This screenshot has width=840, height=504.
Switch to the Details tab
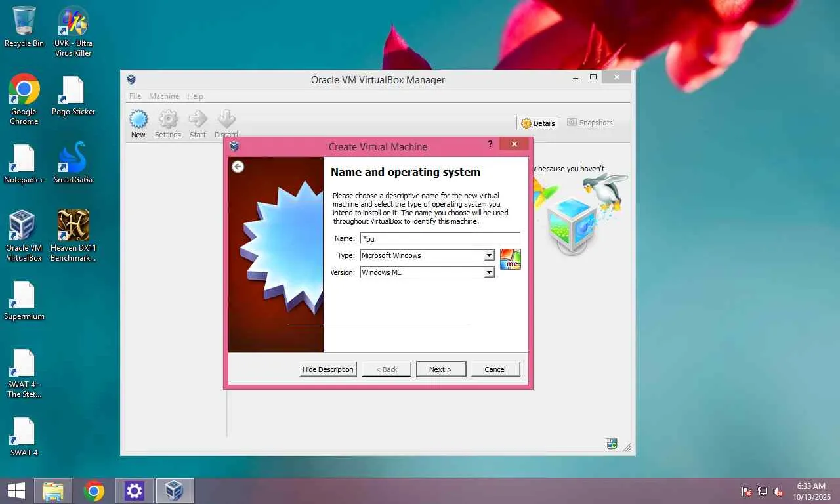(x=538, y=123)
